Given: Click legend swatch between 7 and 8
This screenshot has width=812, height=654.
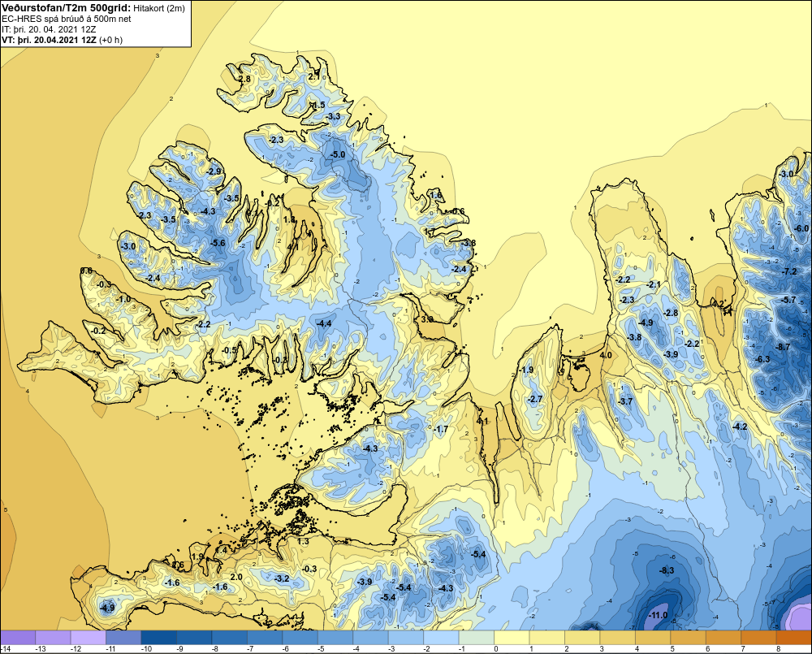Looking at the screenshot, I should click(758, 637).
